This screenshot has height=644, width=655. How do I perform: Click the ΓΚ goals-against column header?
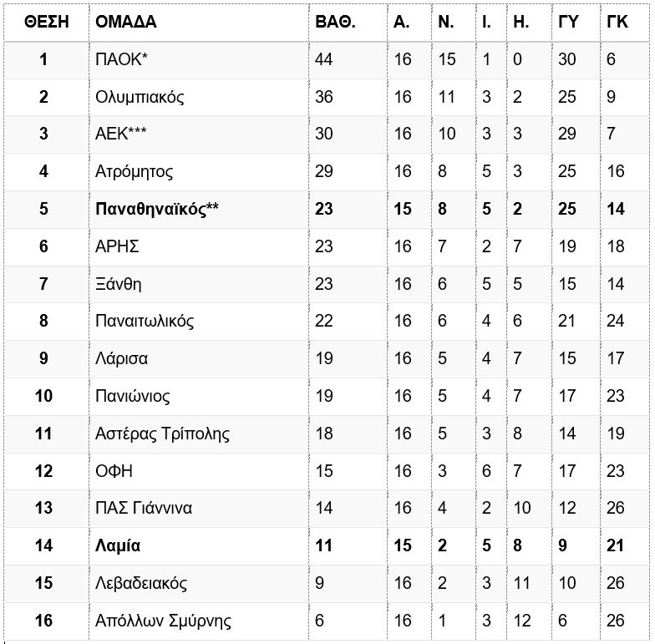click(617, 22)
